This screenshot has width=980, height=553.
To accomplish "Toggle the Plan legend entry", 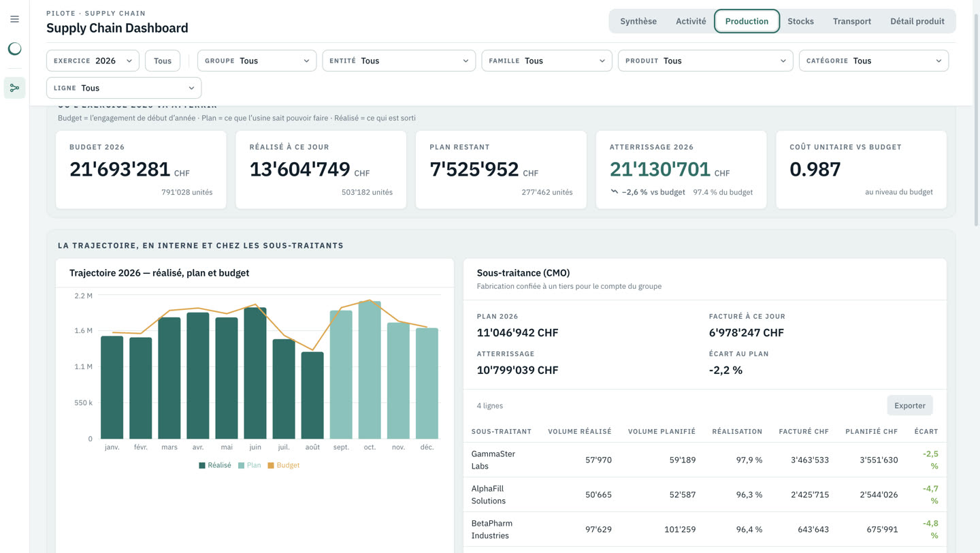I will coord(250,465).
